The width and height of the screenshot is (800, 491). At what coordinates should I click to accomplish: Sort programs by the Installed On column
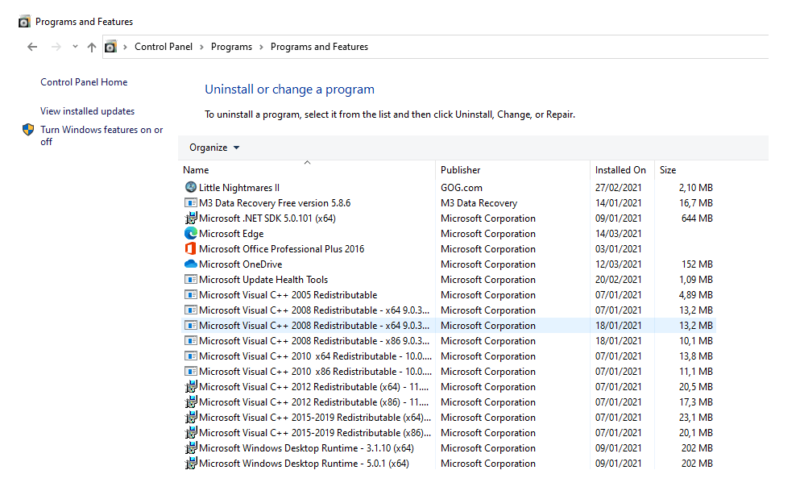(620, 170)
